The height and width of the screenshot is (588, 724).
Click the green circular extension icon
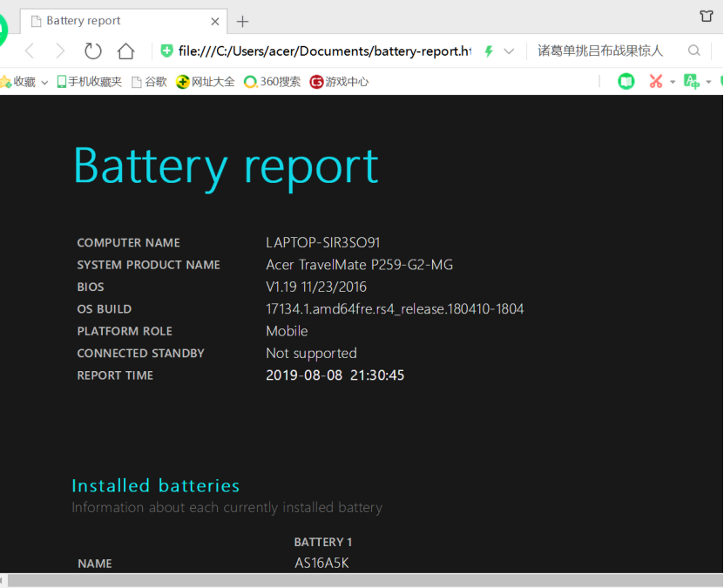(x=626, y=81)
